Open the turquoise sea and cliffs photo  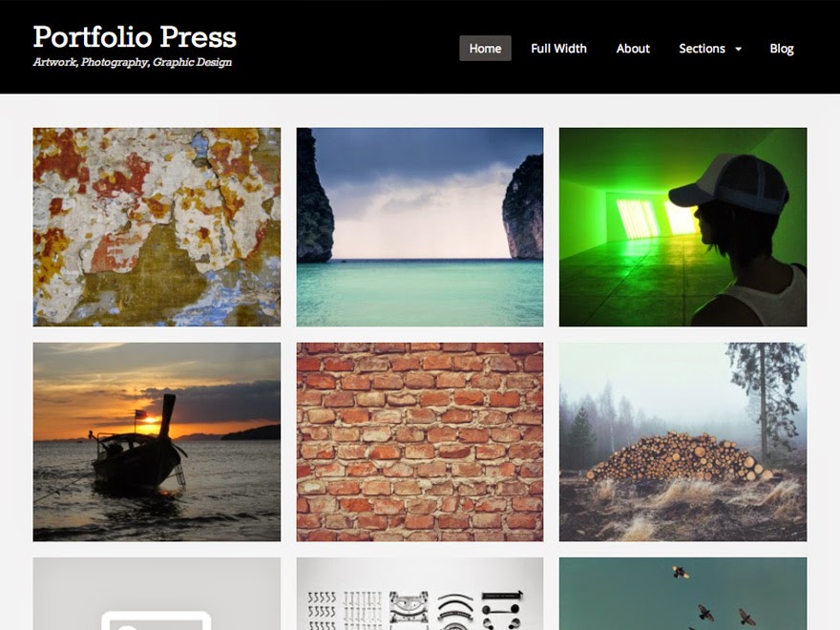(x=419, y=226)
